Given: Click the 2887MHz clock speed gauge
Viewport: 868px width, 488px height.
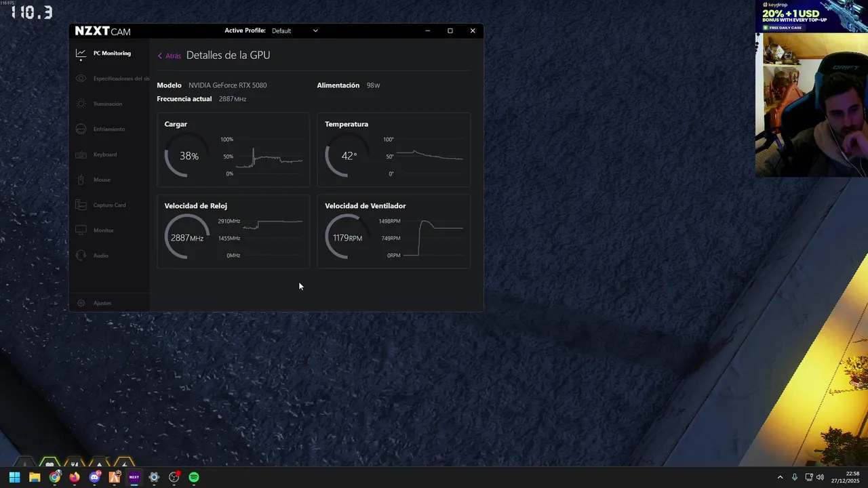Looking at the screenshot, I should [x=187, y=237].
